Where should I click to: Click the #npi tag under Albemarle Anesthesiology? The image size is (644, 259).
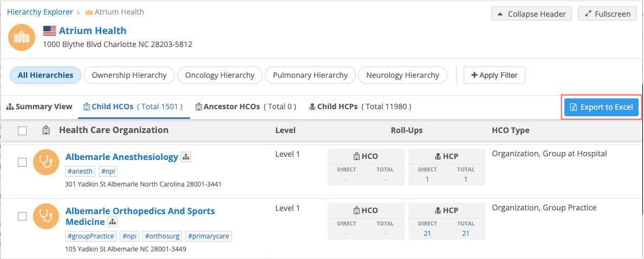coord(108,171)
